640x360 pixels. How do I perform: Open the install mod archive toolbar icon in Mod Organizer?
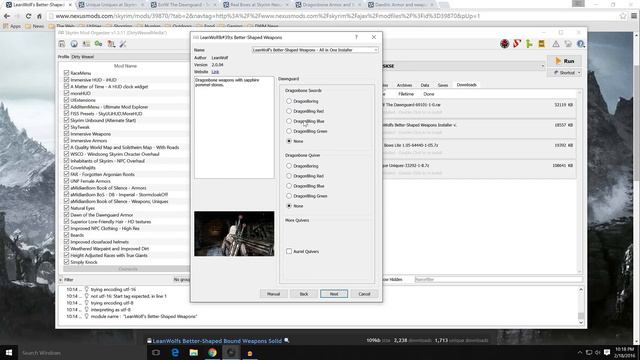point(62,44)
